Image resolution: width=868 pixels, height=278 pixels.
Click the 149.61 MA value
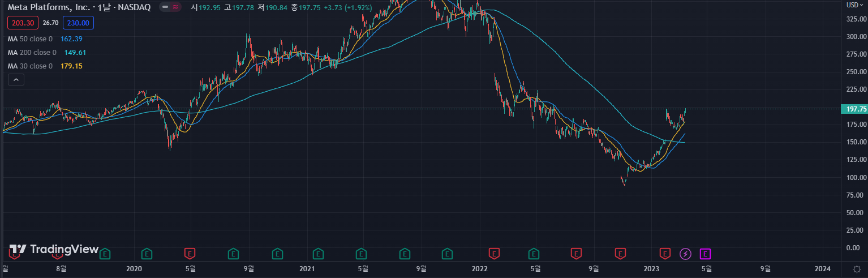[x=75, y=53]
